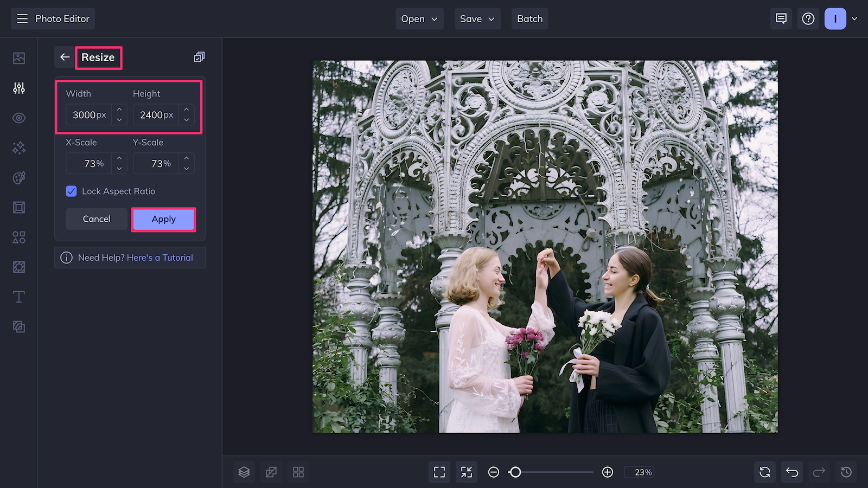Image resolution: width=868 pixels, height=488 pixels.
Task: Open the Artsy palette tool
Action: point(18,178)
